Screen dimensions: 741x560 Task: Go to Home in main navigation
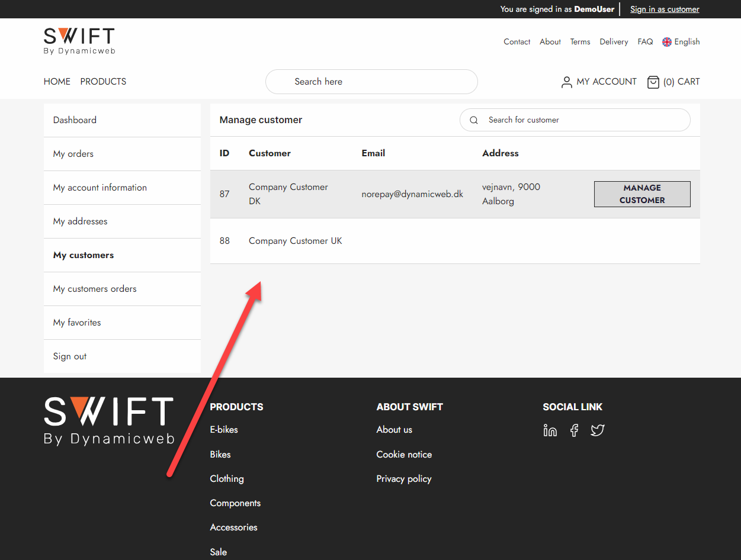point(57,82)
